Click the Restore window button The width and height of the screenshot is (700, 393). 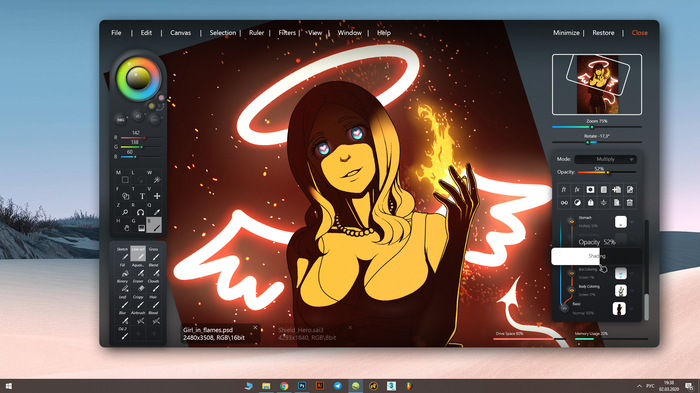click(x=603, y=33)
